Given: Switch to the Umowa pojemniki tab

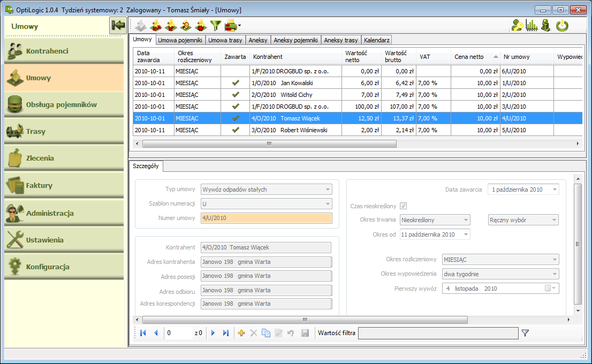Looking at the screenshot, I should coord(180,40).
